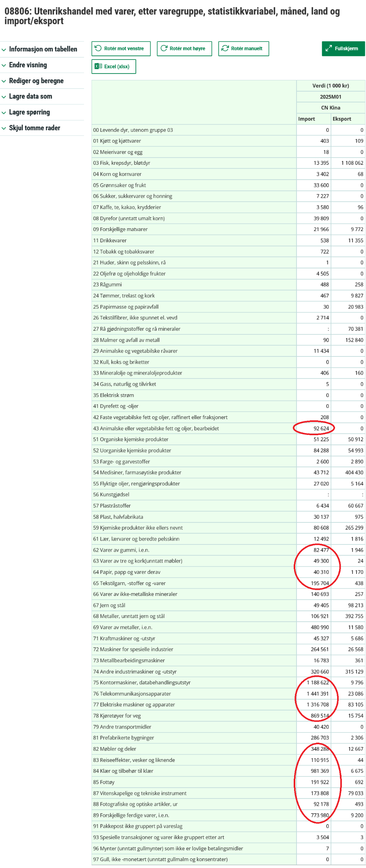Click the page title 08806 Utenrikshandel heading
366x868 pixels.
172,16
